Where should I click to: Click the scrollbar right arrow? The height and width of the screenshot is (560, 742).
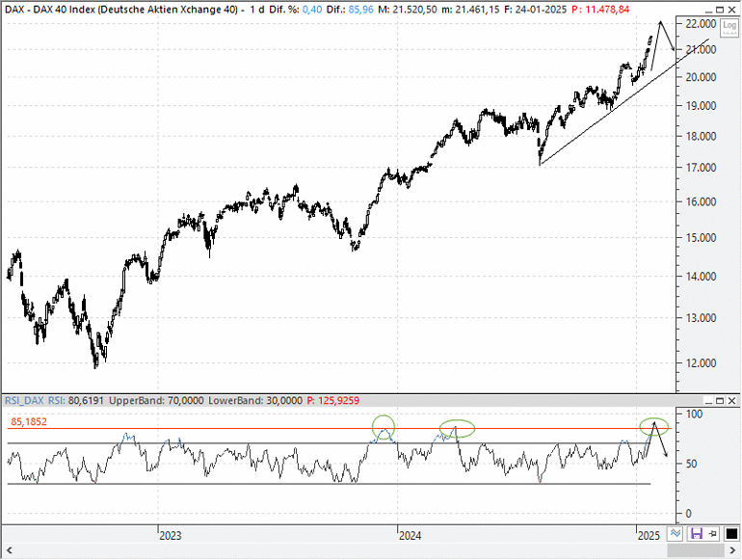[733, 550]
